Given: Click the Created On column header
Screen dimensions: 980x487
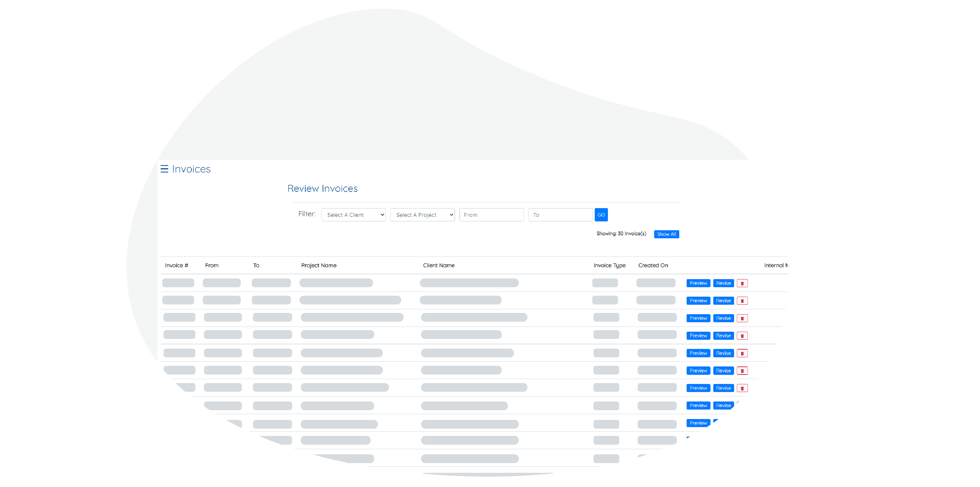Looking at the screenshot, I should pos(653,265).
